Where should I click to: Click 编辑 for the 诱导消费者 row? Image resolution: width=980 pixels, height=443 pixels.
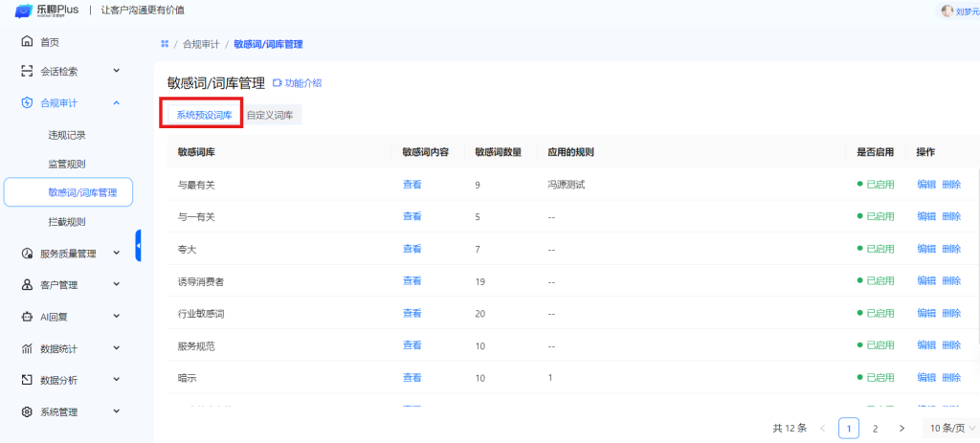925,281
